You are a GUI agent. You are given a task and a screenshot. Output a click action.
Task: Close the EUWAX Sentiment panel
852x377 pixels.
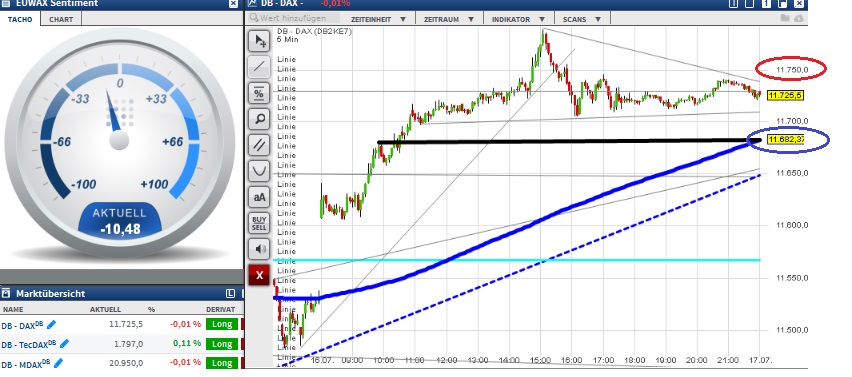point(233,3)
